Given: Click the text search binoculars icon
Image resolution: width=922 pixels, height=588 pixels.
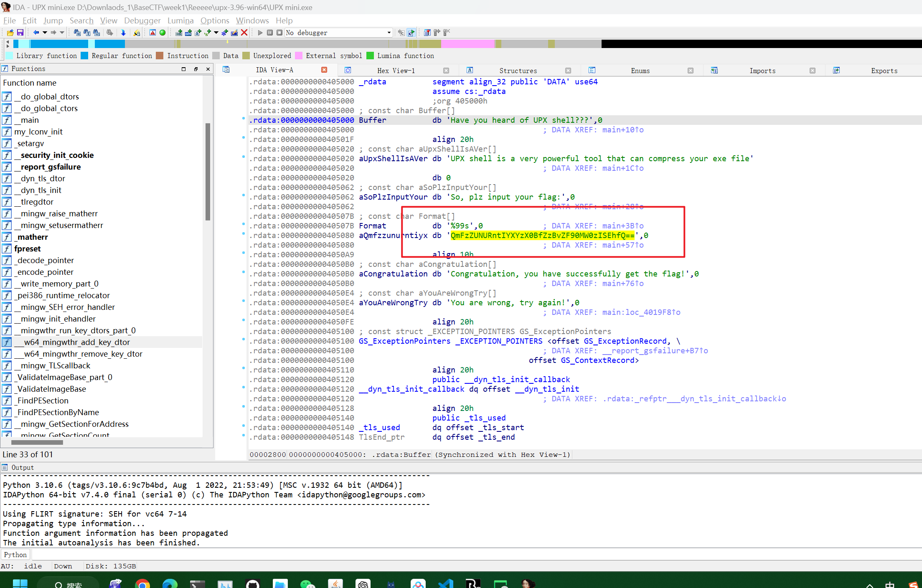Looking at the screenshot, I should tap(86, 33).
